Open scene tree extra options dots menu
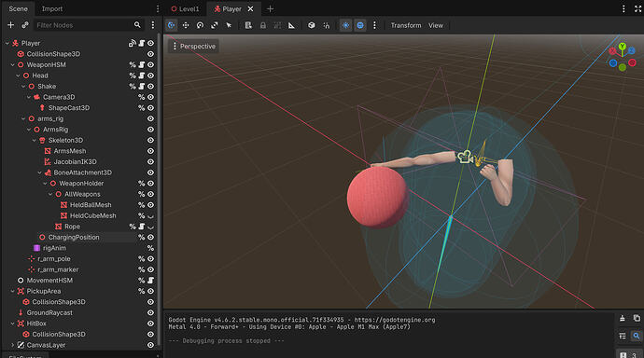 click(x=153, y=25)
